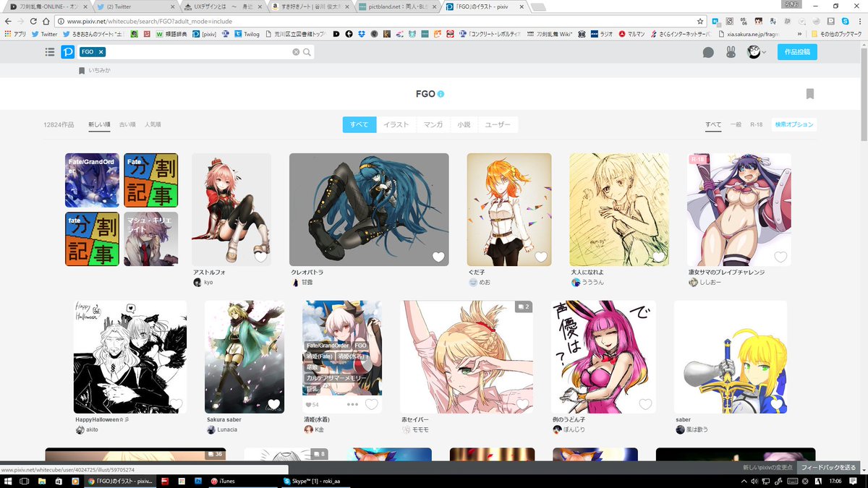The width and height of the screenshot is (868, 488).
Task: Remove the FGO search tag
Action: click(101, 52)
